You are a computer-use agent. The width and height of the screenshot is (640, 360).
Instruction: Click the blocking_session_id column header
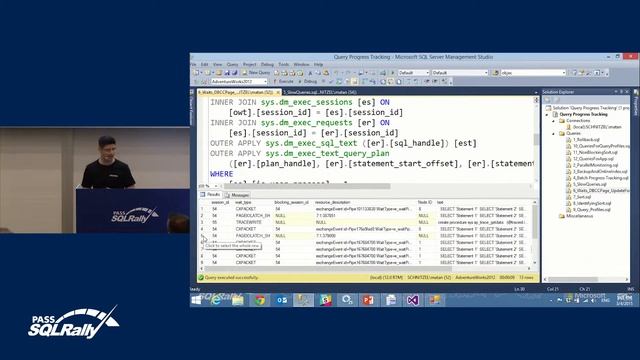[x=291, y=202]
